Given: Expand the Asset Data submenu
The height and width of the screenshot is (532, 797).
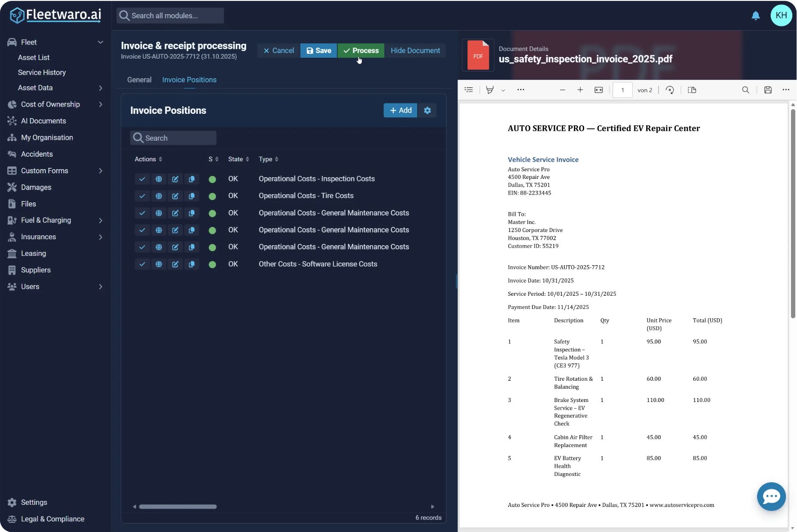Looking at the screenshot, I should [x=101, y=88].
